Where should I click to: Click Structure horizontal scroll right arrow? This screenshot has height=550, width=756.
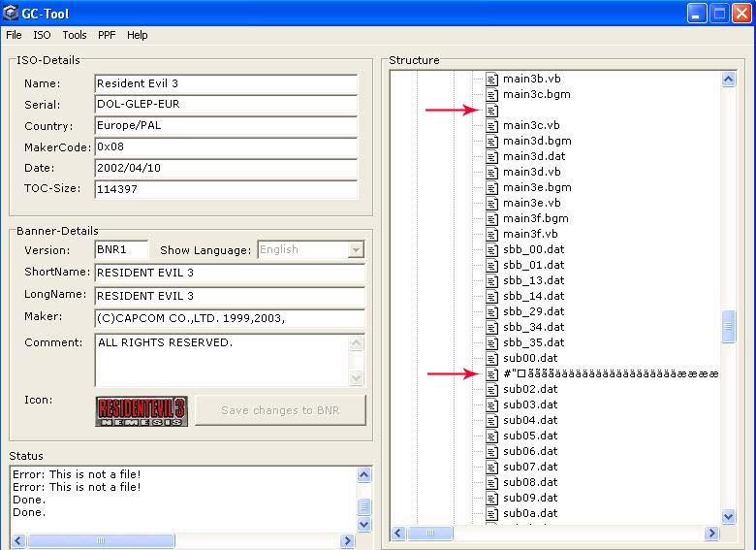coord(711,534)
